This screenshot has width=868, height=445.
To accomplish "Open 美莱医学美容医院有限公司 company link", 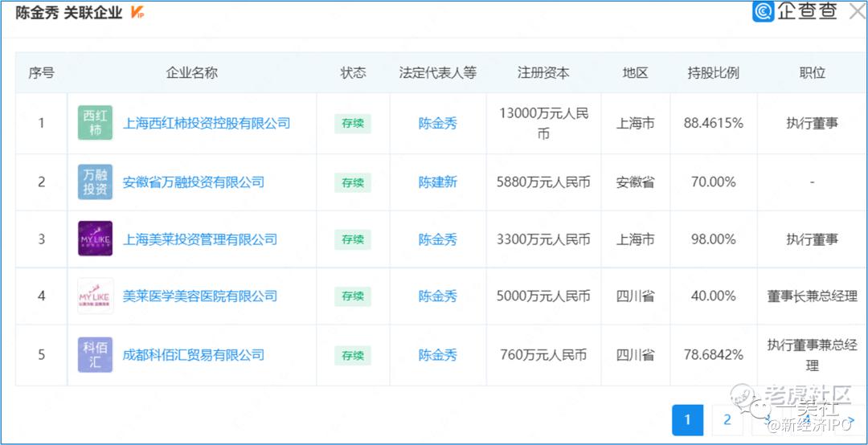I will [200, 296].
